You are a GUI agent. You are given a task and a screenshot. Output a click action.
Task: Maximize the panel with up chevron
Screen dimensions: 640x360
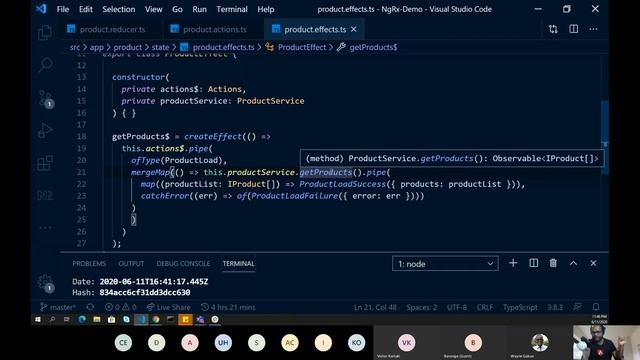coord(573,263)
